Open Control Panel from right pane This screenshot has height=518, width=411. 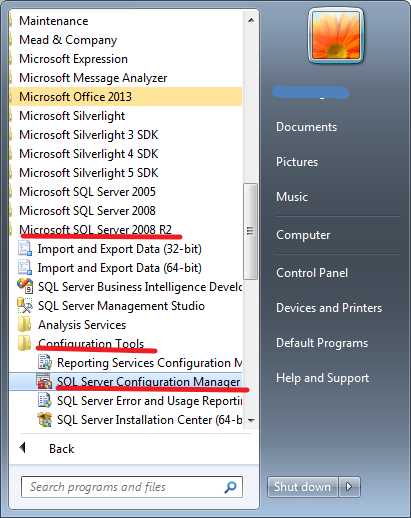312,273
